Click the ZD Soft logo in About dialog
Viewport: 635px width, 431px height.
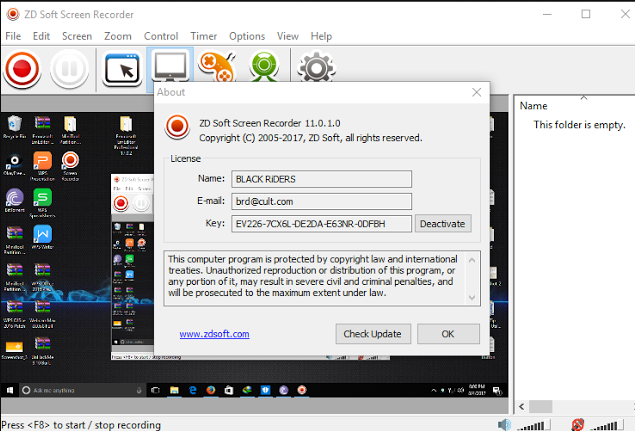pyautogui.click(x=177, y=126)
